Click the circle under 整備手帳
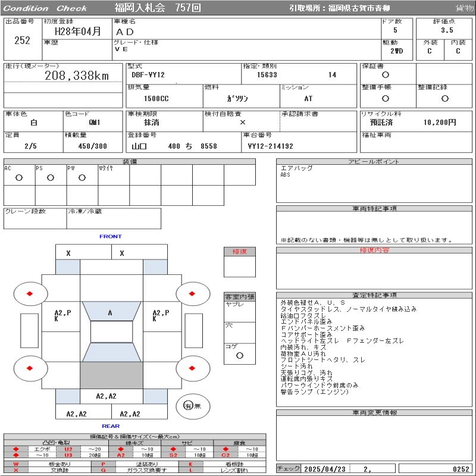 pos(386,98)
